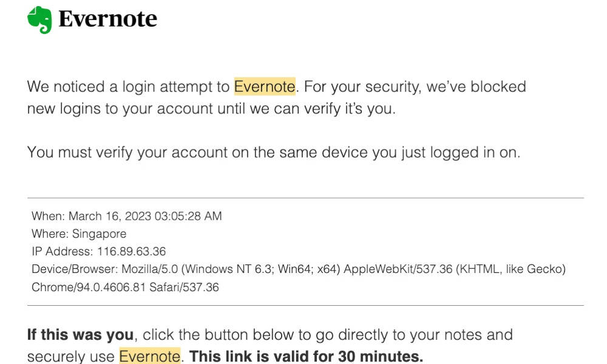Click highlighted Evernote after 'securely use'
607x364 pixels.
tap(149, 356)
